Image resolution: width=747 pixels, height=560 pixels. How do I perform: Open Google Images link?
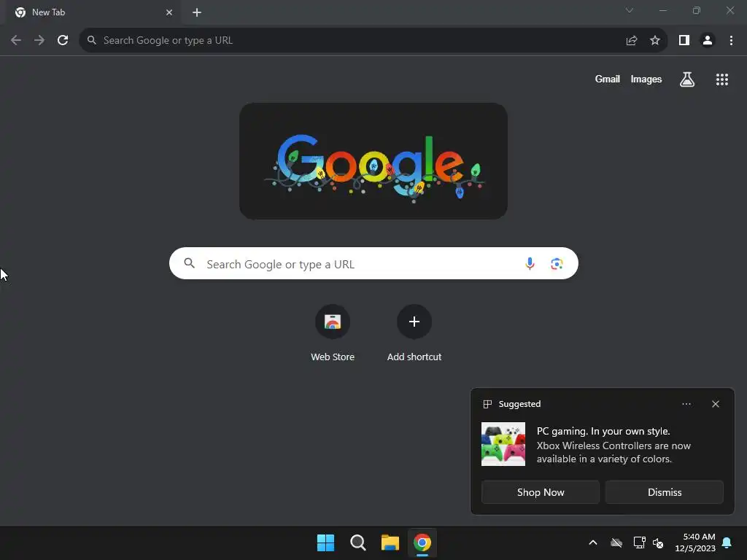point(646,79)
